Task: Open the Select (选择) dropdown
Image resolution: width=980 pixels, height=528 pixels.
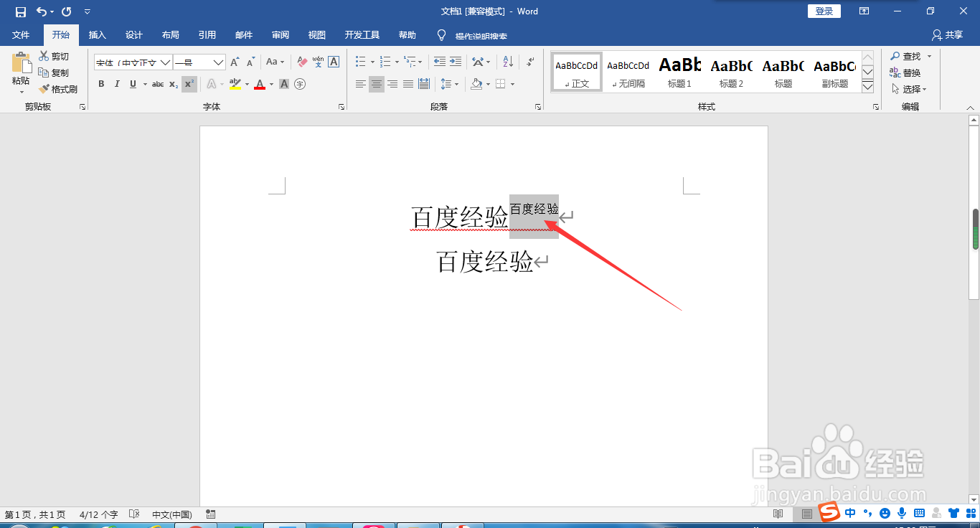Action: point(909,89)
